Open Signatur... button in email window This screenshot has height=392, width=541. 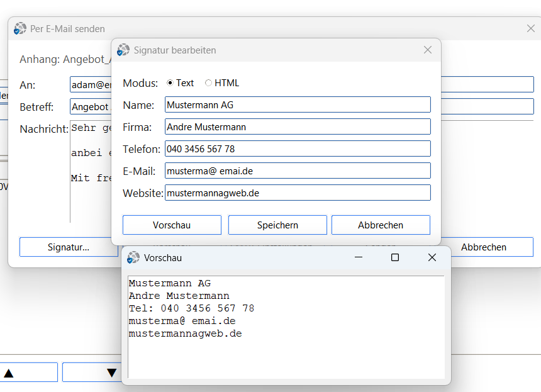[x=69, y=247]
